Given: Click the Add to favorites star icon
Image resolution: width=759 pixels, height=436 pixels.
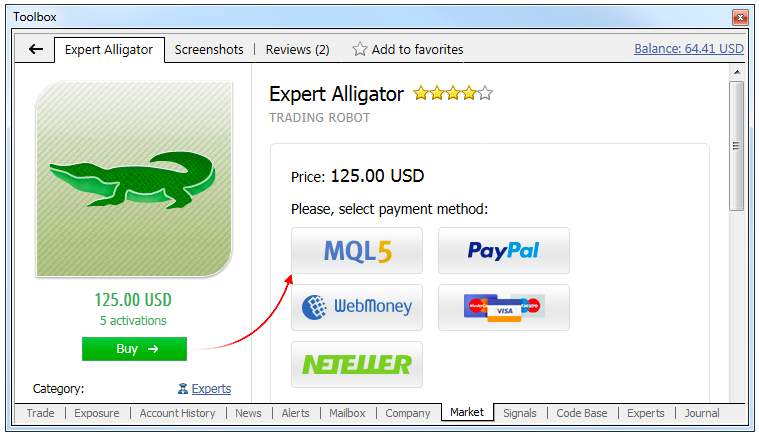Looking at the screenshot, I should point(359,49).
